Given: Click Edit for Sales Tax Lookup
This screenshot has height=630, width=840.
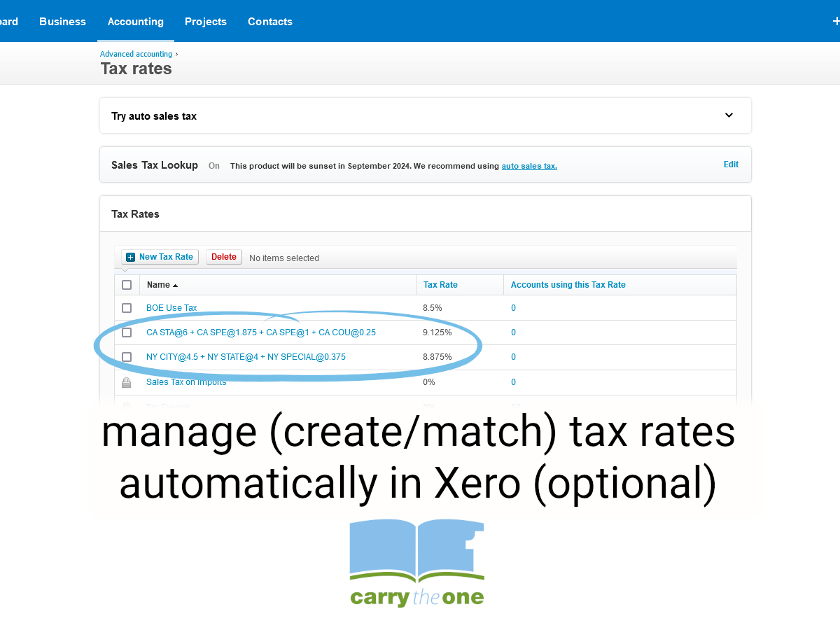Looking at the screenshot, I should pyautogui.click(x=731, y=164).
